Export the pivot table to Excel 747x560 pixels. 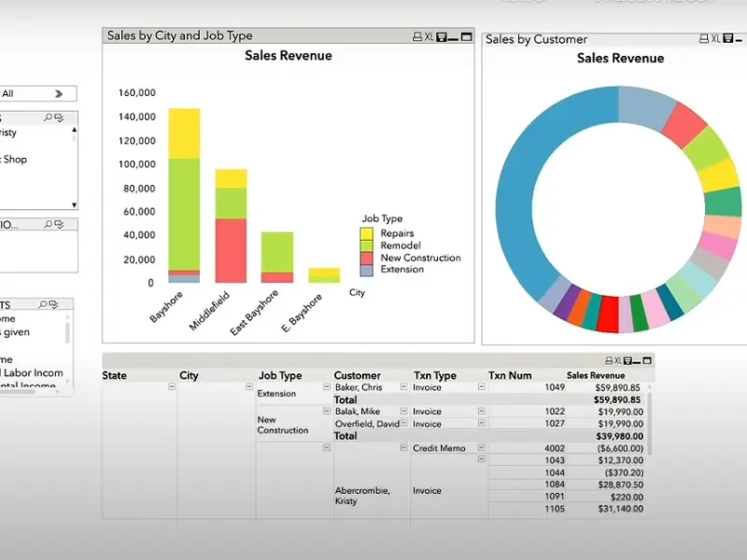(616, 360)
